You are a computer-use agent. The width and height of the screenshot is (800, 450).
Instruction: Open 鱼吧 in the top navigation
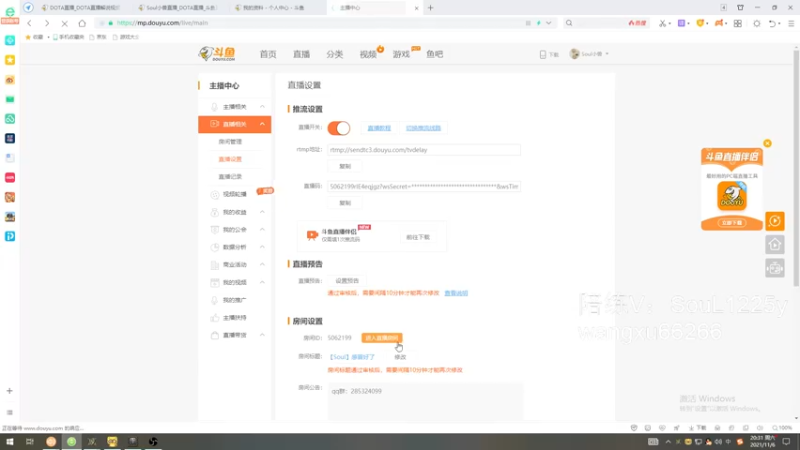coord(435,54)
